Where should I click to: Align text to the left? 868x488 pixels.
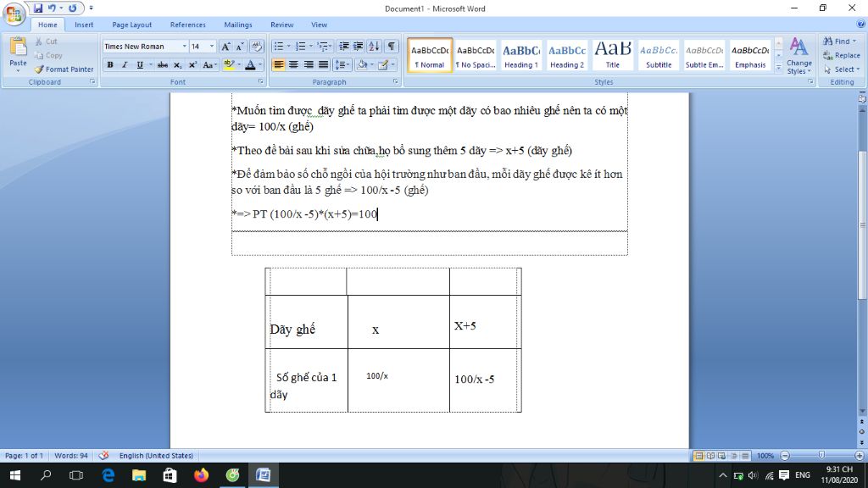click(278, 64)
